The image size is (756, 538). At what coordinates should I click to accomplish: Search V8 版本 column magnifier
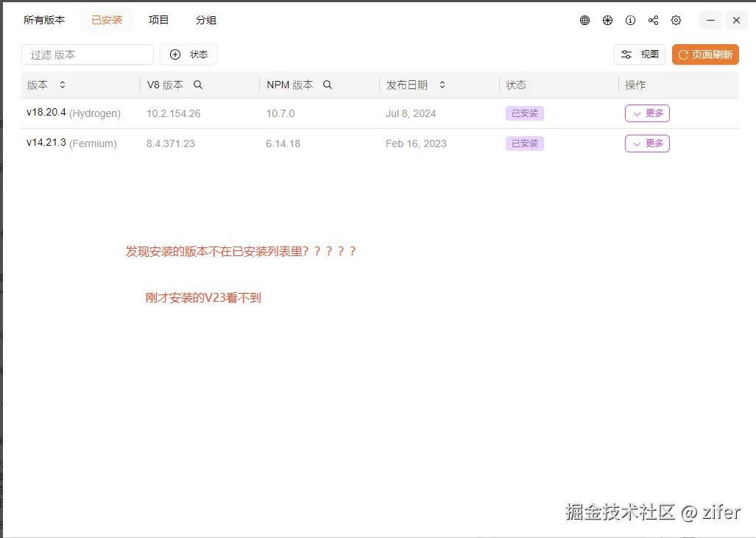pyautogui.click(x=198, y=85)
